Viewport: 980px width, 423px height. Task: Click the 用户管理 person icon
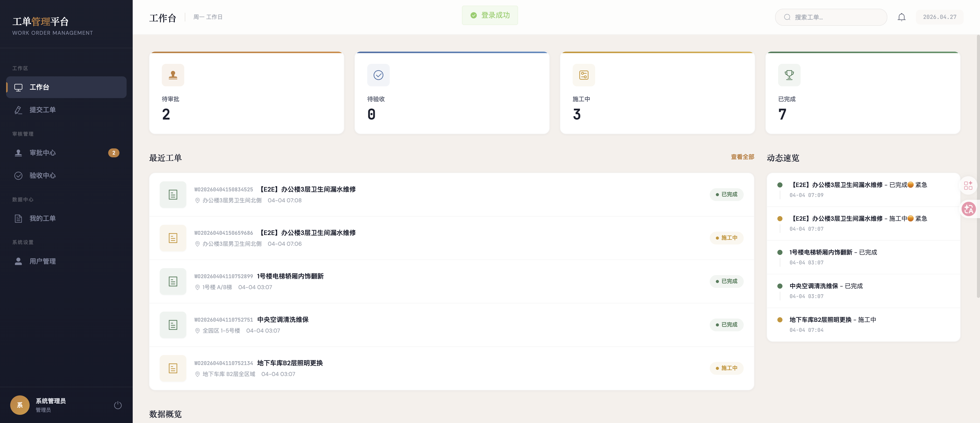click(x=18, y=262)
